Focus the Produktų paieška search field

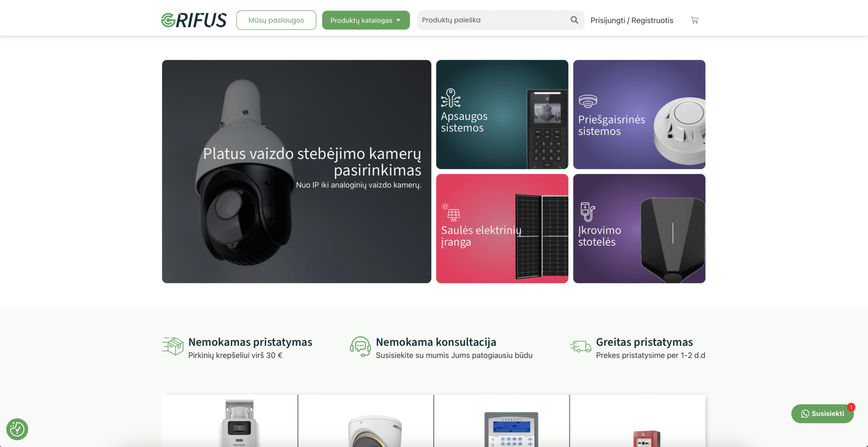click(x=492, y=20)
